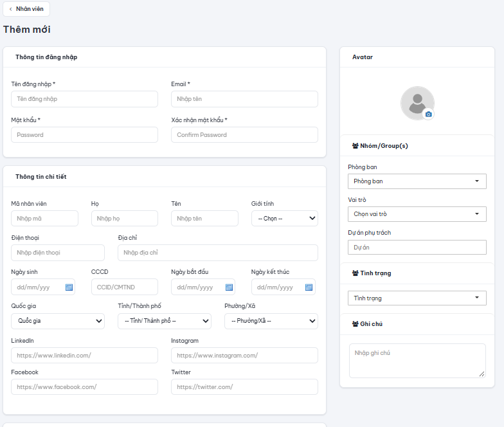The image size is (504, 427).
Task: Click the Nhập ghi chú textarea
Action: (417, 360)
